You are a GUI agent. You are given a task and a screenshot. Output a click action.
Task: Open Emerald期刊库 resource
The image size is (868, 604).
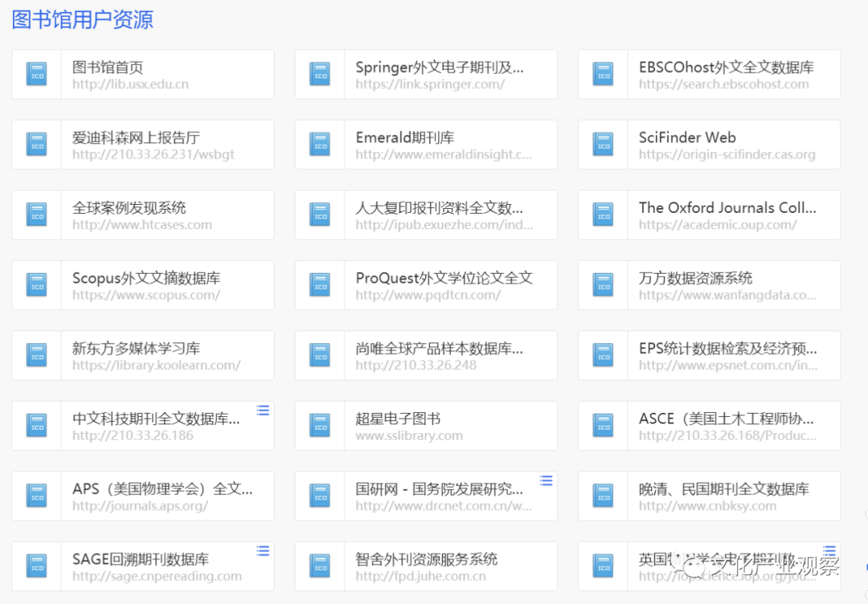tap(426, 145)
